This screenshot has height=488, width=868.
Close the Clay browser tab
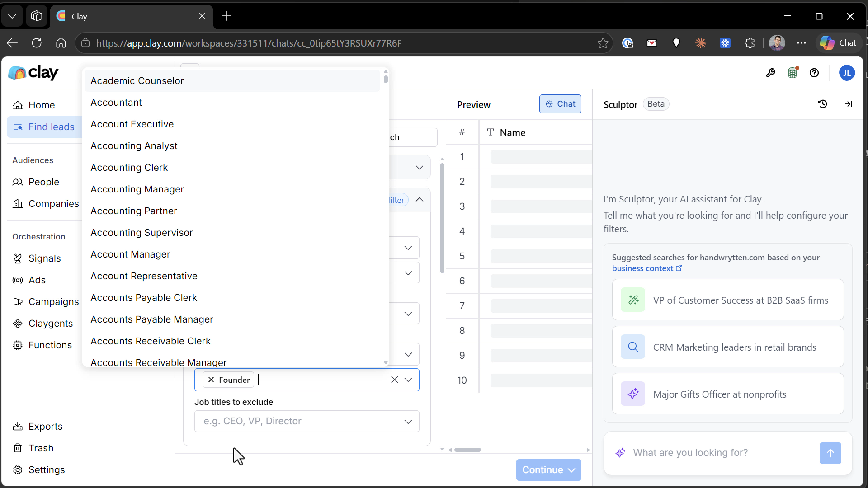202,16
